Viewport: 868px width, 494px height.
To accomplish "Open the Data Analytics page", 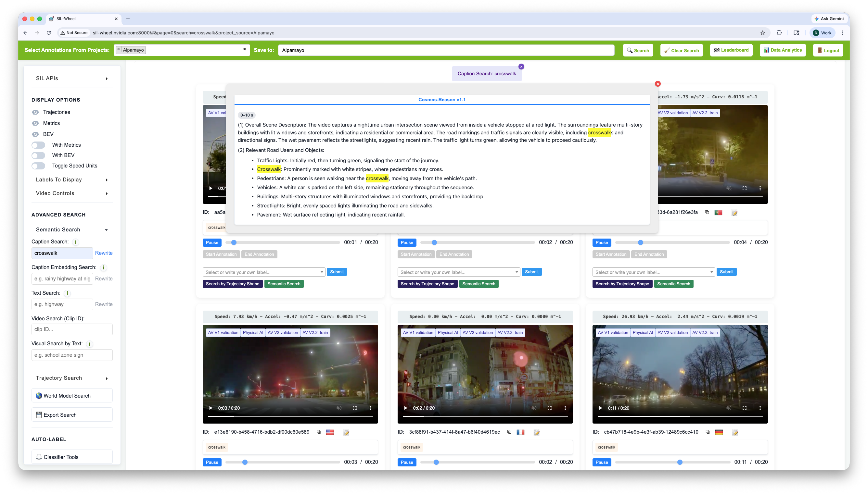I will 783,50.
